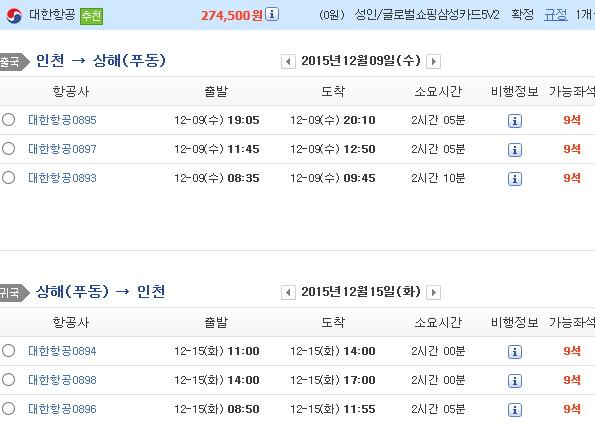
Task: Go to next return date after 12월15일
Action: [x=433, y=292]
